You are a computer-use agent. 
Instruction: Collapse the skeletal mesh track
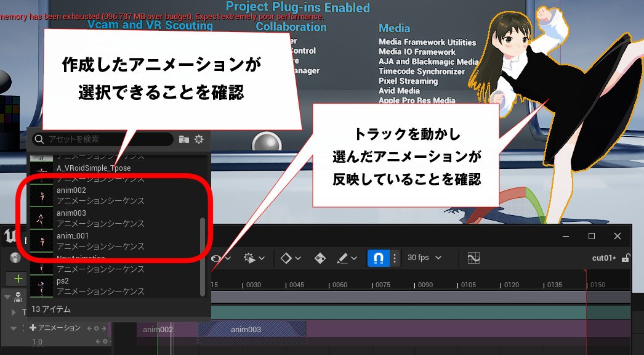(7, 296)
